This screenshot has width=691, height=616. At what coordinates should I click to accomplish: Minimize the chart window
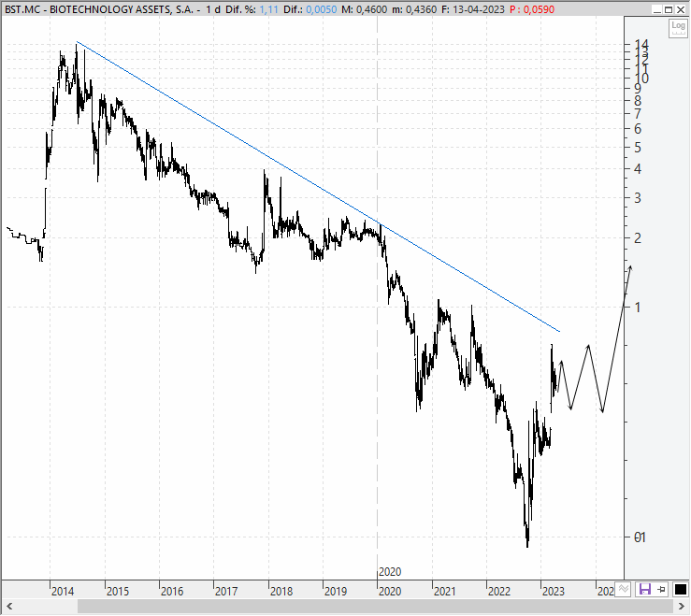coord(657,9)
